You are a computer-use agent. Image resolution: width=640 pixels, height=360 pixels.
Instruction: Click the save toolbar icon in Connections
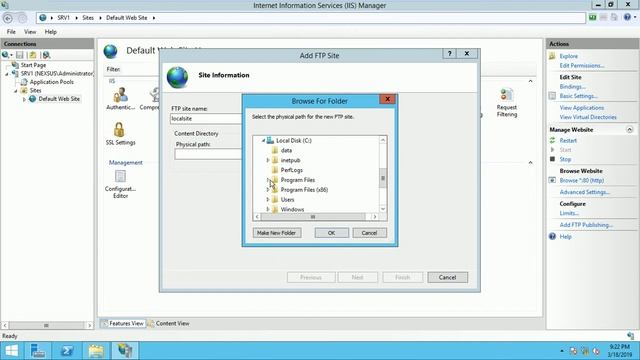coord(20,55)
